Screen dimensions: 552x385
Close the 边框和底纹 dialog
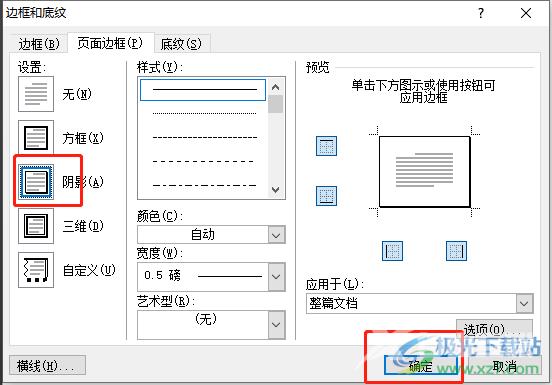click(x=526, y=13)
